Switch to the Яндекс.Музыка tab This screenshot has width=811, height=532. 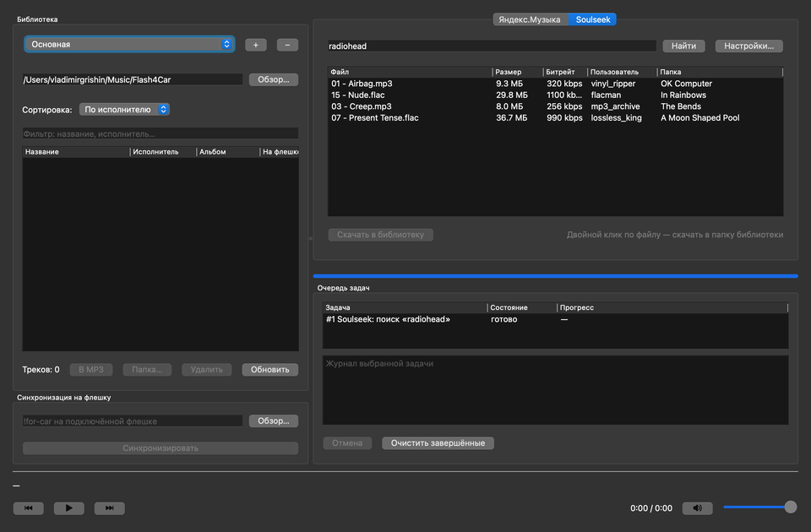[x=530, y=19]
